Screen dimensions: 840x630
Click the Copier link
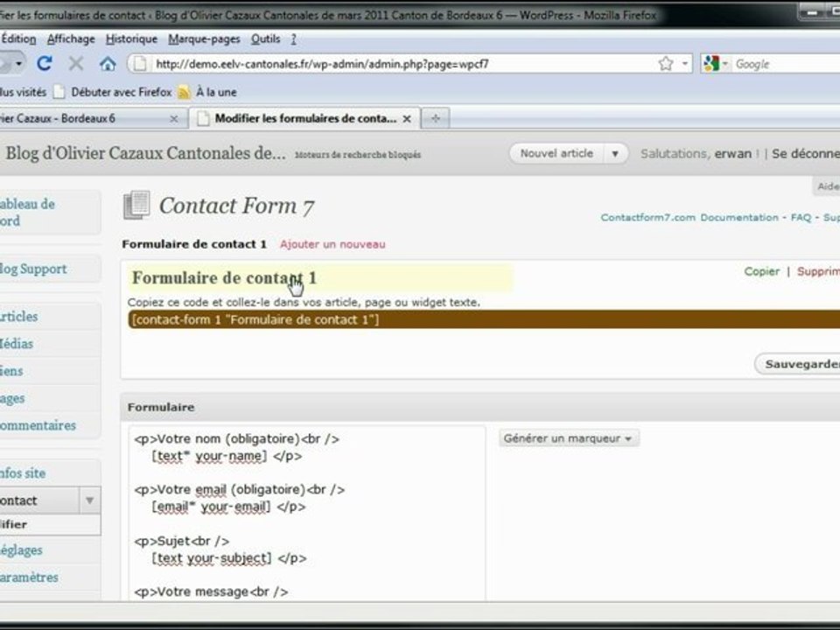[x=762, y=271]
